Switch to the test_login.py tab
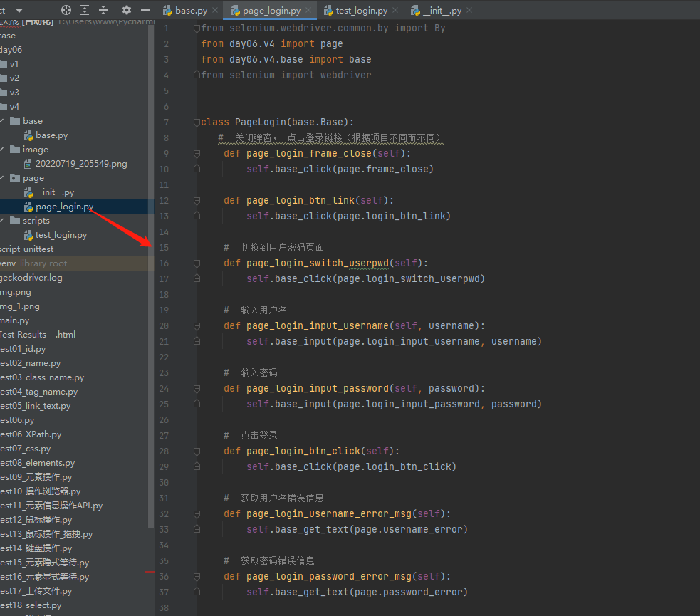 click(361, 11)
